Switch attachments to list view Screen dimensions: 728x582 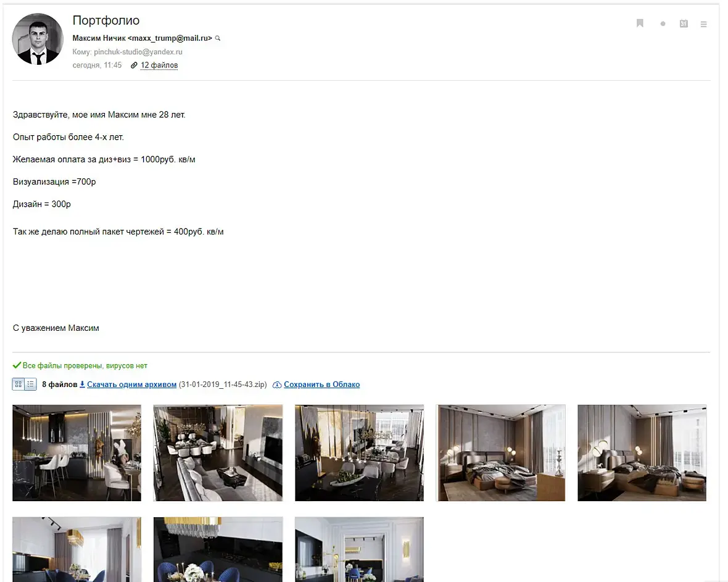tap(30, 384)
